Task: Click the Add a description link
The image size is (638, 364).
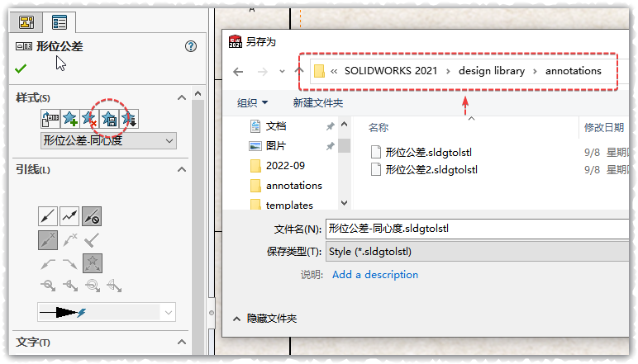Action: pyautogui.click(x=374, y=275)
